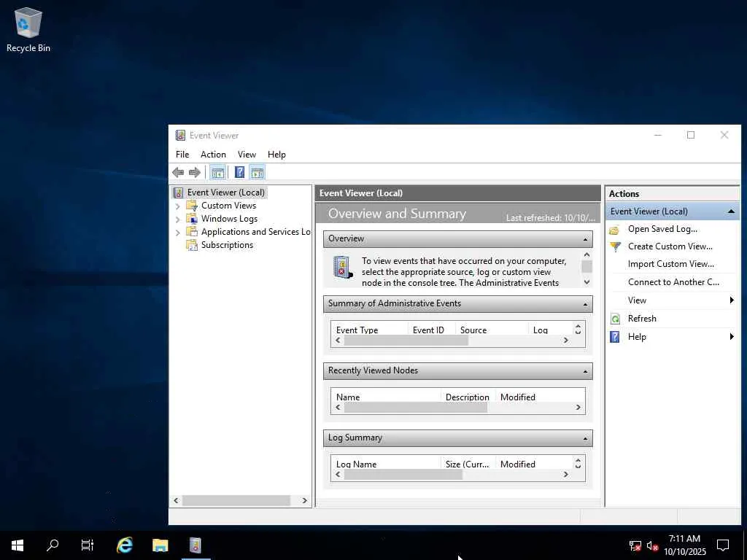Screen dimensions: 747x560
Task: Click Size (Curr... column header
Action: pyautogui.click(x=467, y=464)
